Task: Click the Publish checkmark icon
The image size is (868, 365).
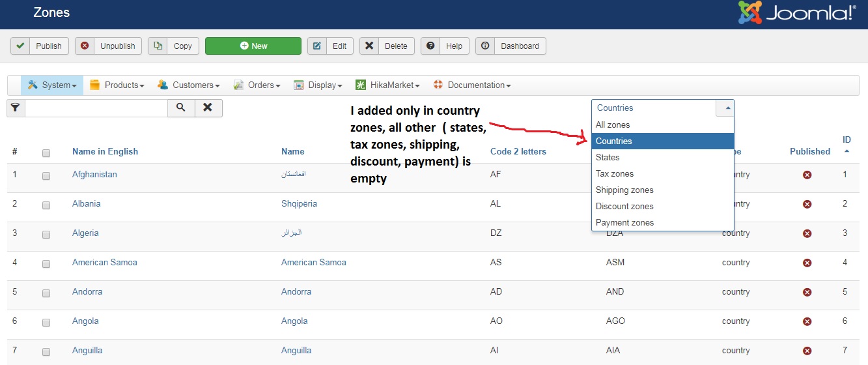Action: (x=20, y=46)
